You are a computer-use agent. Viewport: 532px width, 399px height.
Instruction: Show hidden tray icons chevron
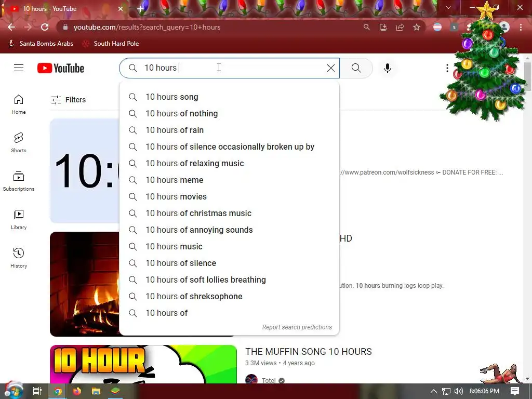click(x=434, y=391)
